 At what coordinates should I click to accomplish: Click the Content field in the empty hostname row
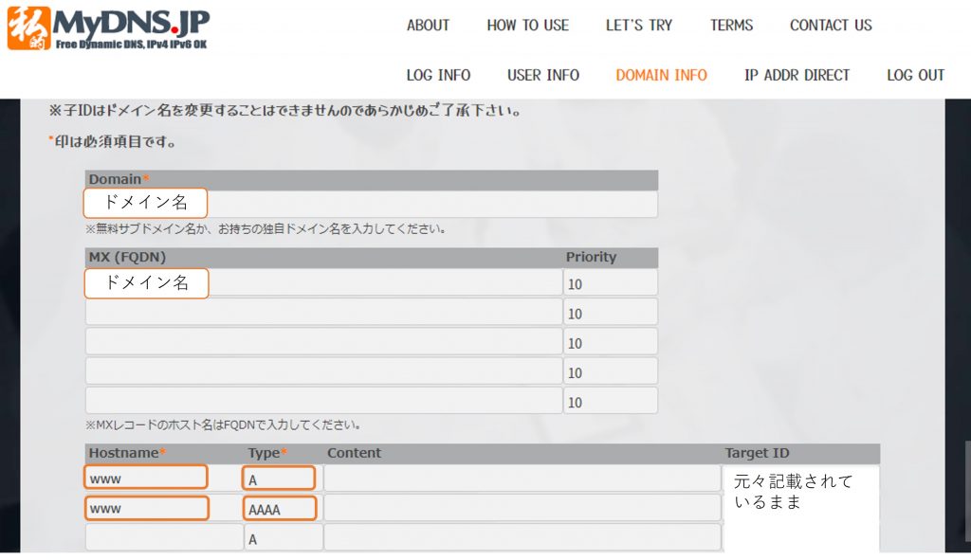[x=522, y=537]
